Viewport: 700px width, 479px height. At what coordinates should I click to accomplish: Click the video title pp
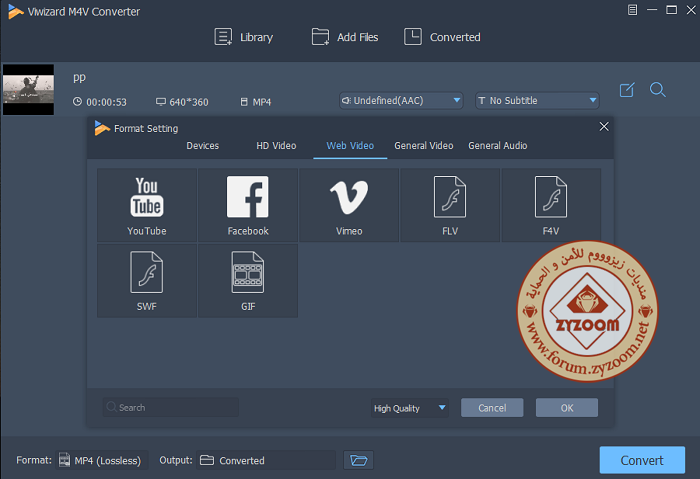coord(79,78)
